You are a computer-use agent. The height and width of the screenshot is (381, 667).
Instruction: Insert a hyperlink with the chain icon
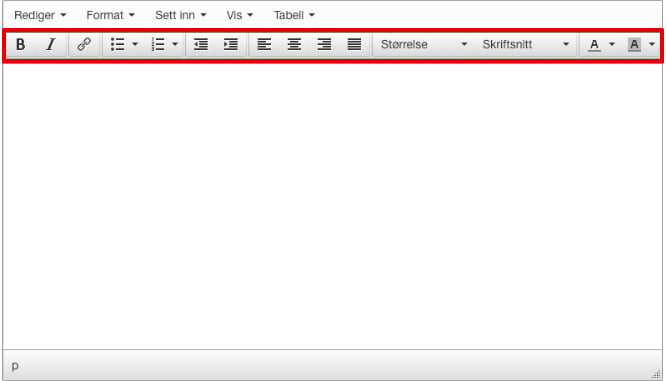[84, 44]
